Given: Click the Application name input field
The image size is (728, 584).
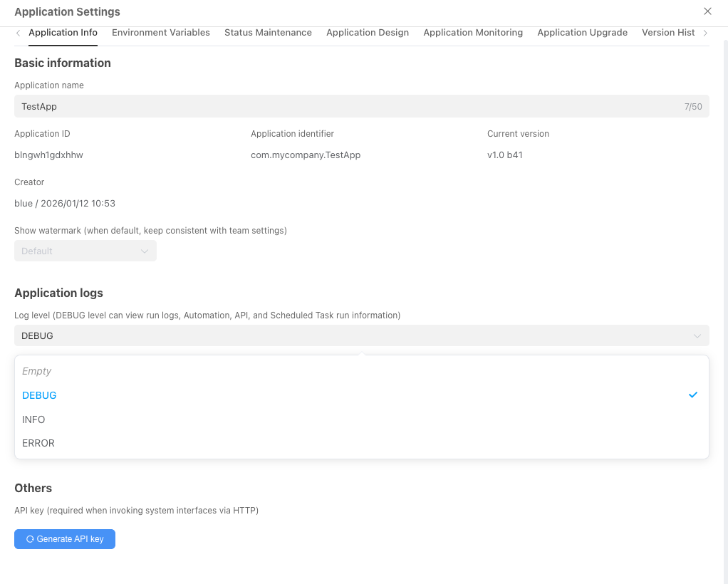Looking at the screenshot, I should click(285, 106).
